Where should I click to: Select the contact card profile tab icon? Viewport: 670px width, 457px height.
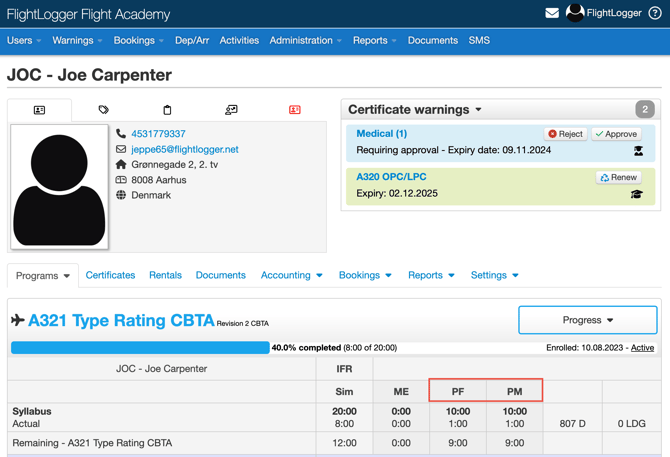pos(39,110)
